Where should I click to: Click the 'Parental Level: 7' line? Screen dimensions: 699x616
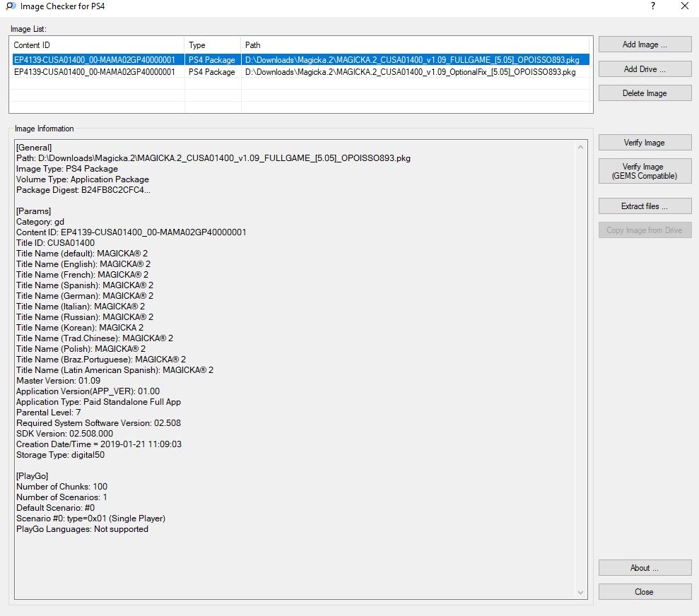[x=49, y=413]
